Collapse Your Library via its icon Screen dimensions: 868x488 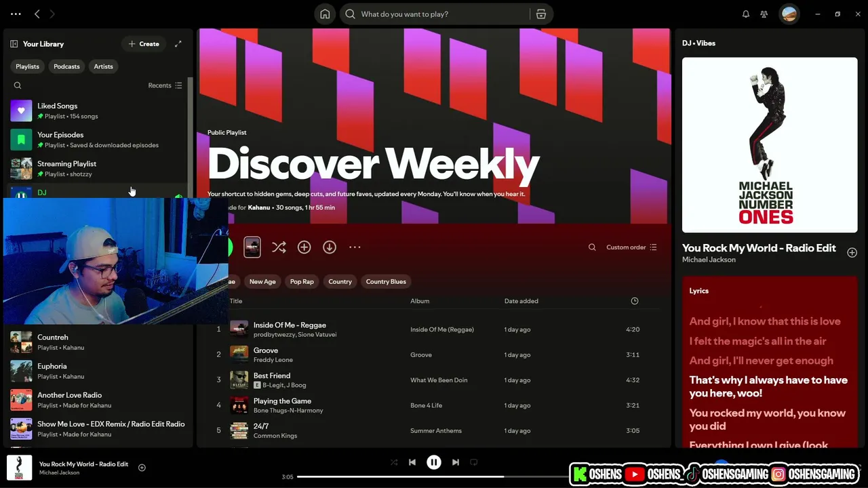click(14, 44)
